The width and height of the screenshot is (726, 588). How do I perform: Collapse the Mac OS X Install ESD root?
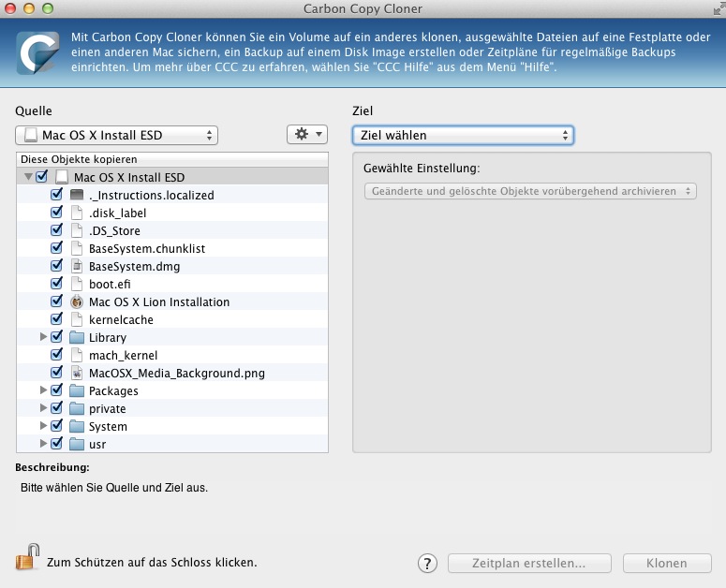click(x=28, y=177)
